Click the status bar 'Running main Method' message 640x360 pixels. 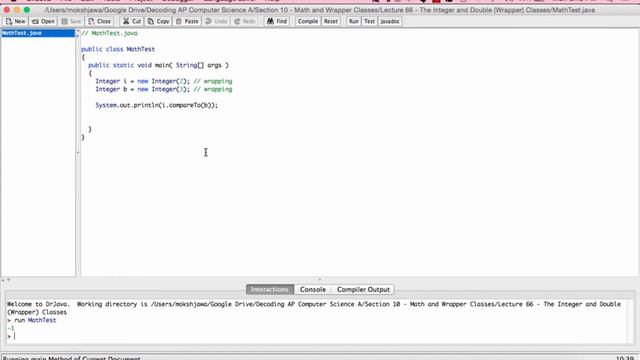click(x=71, y=358)
